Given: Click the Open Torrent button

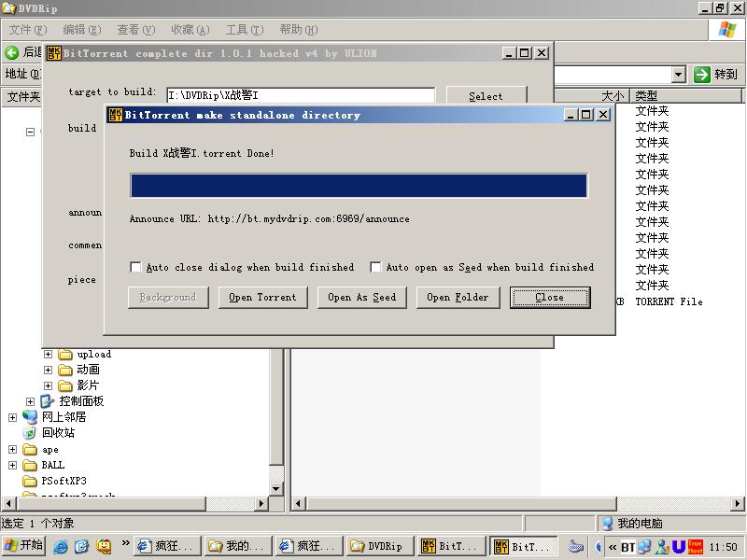Looking at the screenshot, I should 263,298.
